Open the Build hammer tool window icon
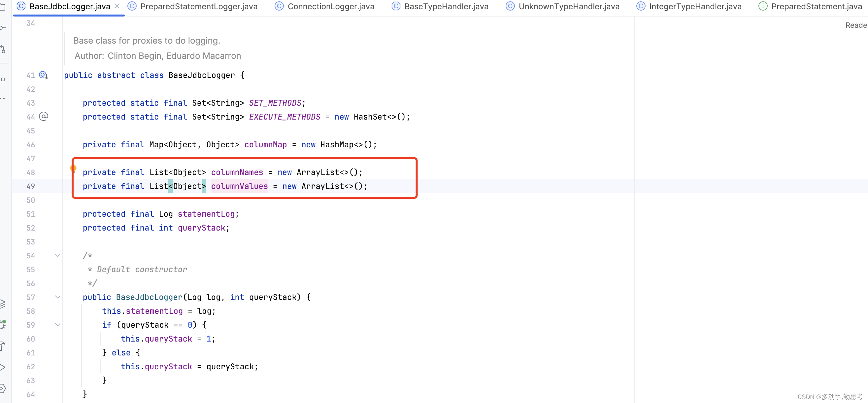This screenshot has height=403, width=868. [3, 346]
